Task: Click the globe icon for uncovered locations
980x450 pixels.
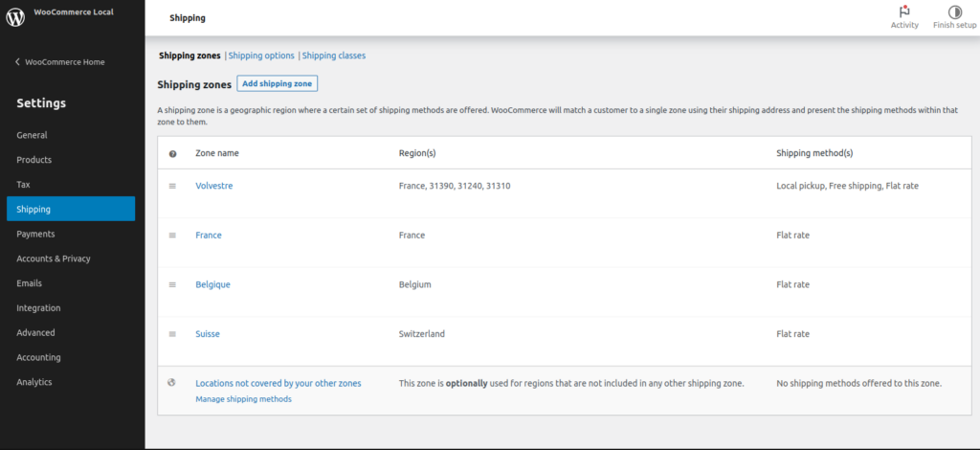Action: (x=172, y=383)
